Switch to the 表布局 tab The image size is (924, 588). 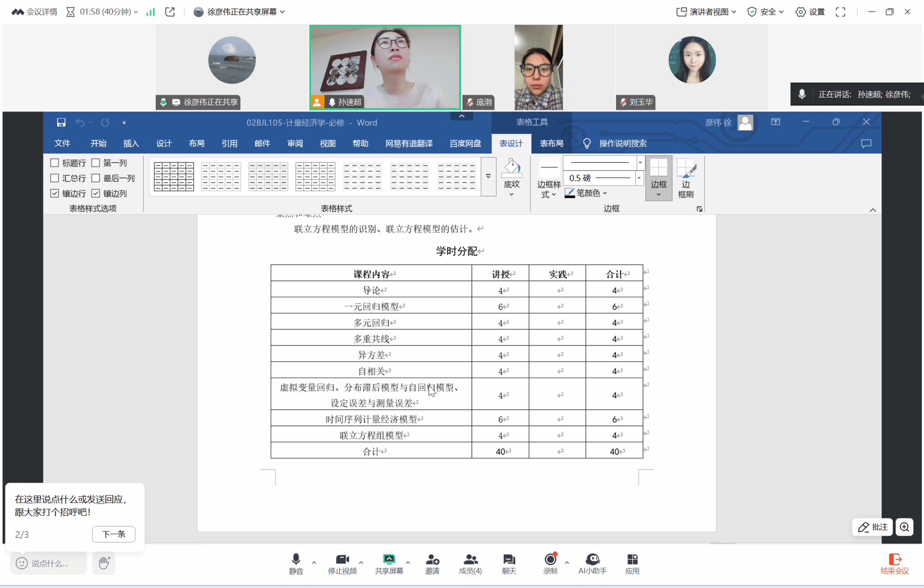click(x=552, y=144)
